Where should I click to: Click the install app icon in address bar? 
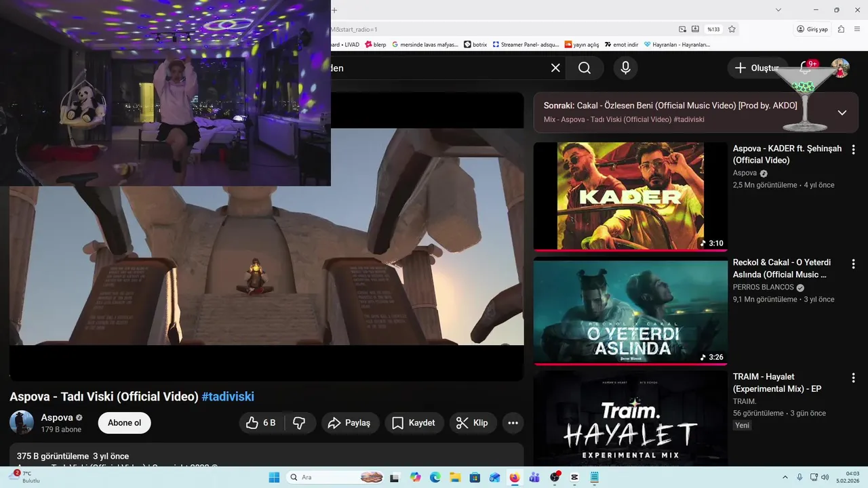(695, 29)
